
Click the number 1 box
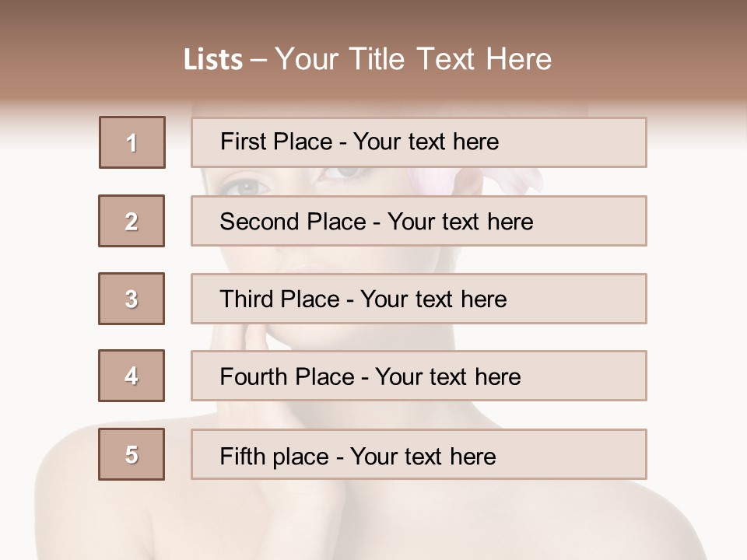pyautogui.click(x=132, y=142)
